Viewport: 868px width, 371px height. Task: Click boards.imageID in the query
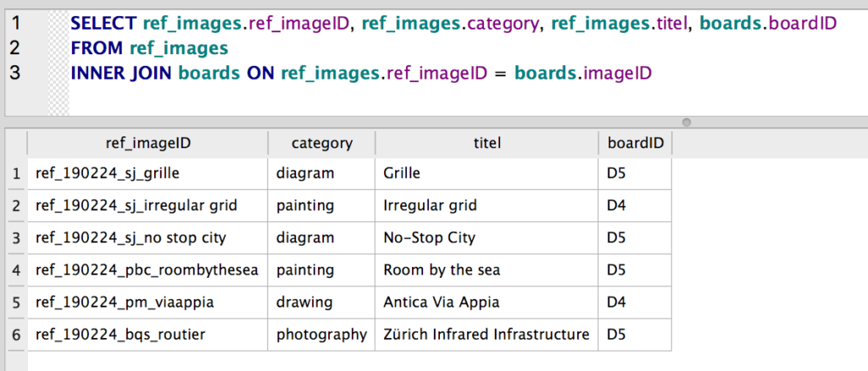click(583, 73)
